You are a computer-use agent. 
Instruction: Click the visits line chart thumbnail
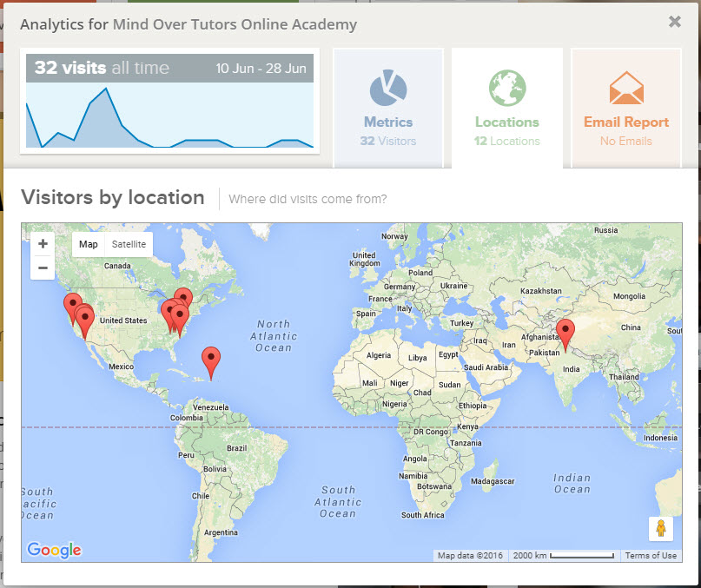(169, 115)
